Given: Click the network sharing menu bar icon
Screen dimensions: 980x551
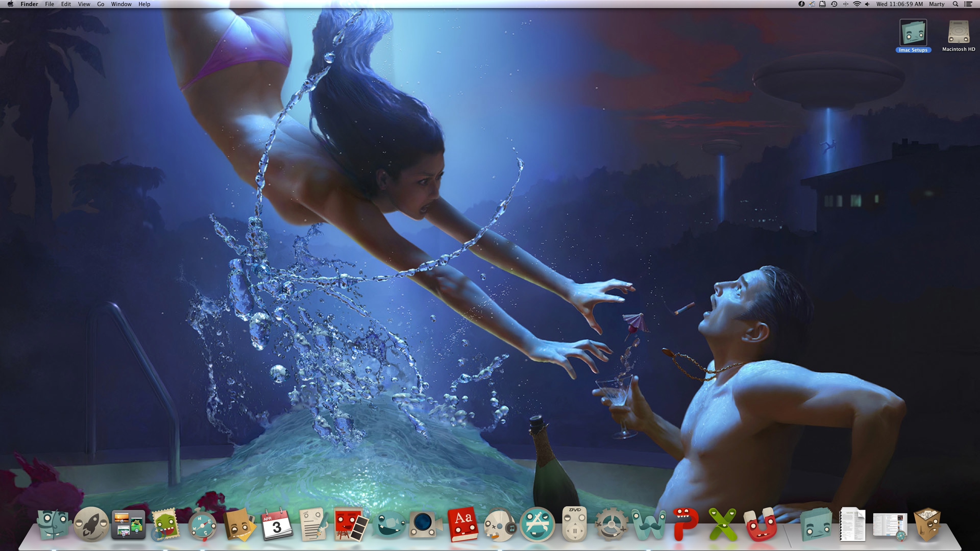Looking at the screenshot, I should point(812,4).
